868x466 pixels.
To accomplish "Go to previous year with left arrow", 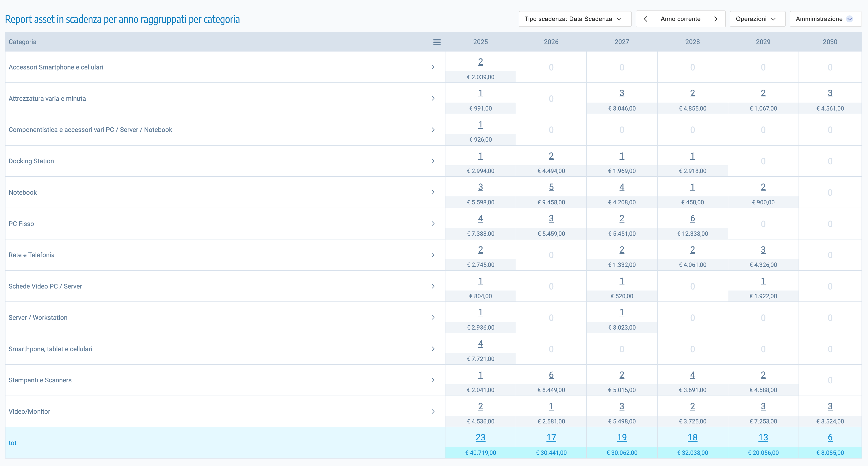I will coord(645,19).
